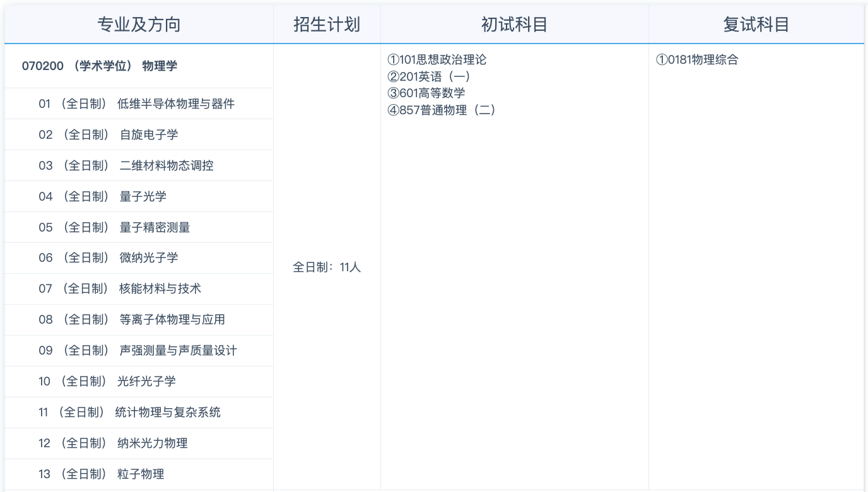This screenshot has height=492, width=868.
Task: Select the 070200 物理学 major row
Action: pos(139,66)
